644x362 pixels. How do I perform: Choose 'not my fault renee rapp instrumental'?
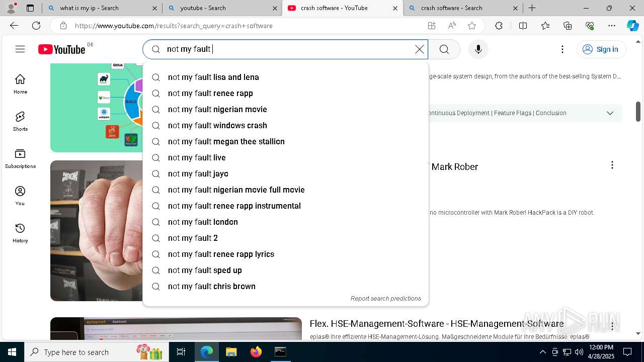[x=286, y=206]
